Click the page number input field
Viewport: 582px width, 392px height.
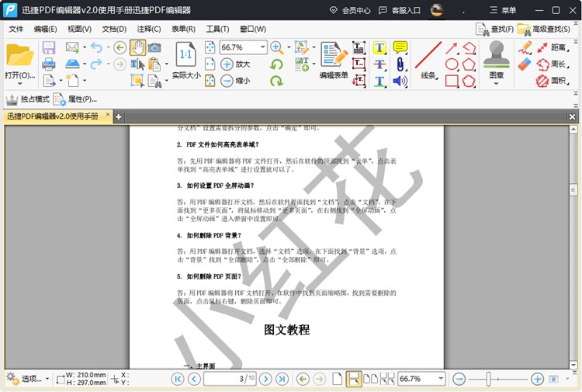click(230, 379)
